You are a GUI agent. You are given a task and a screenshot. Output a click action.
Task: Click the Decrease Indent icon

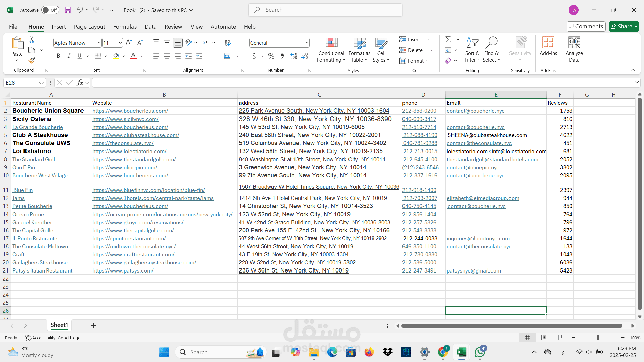pyautogui.click(x=189, y=56)
